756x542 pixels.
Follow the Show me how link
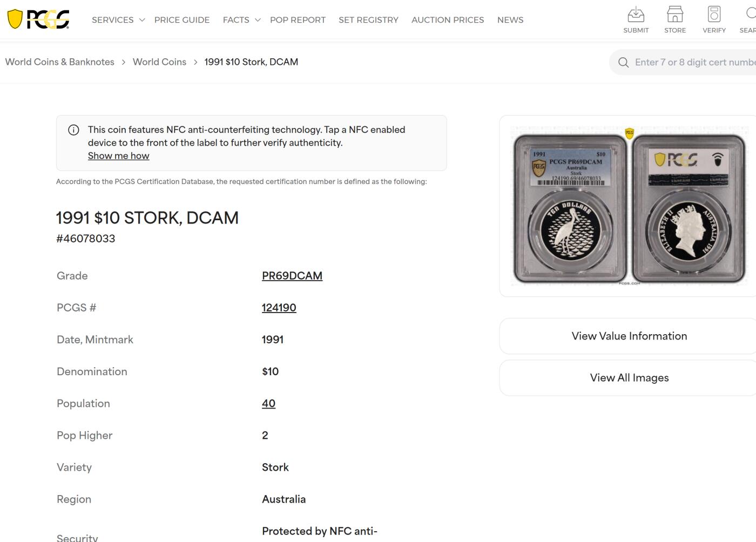tap(119, 156)
